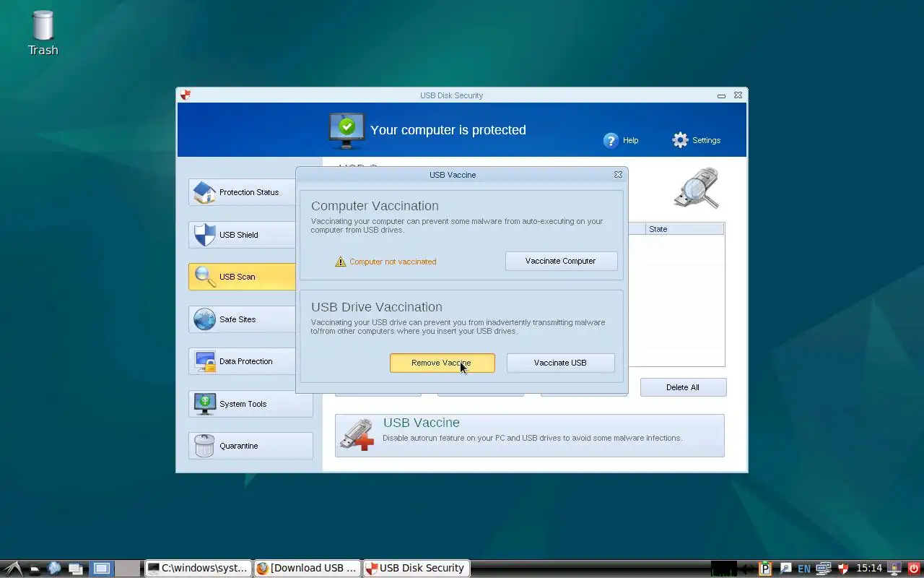
Task: Switch to C:\windows\syst... taskbar window
Action: click(199, 569)
